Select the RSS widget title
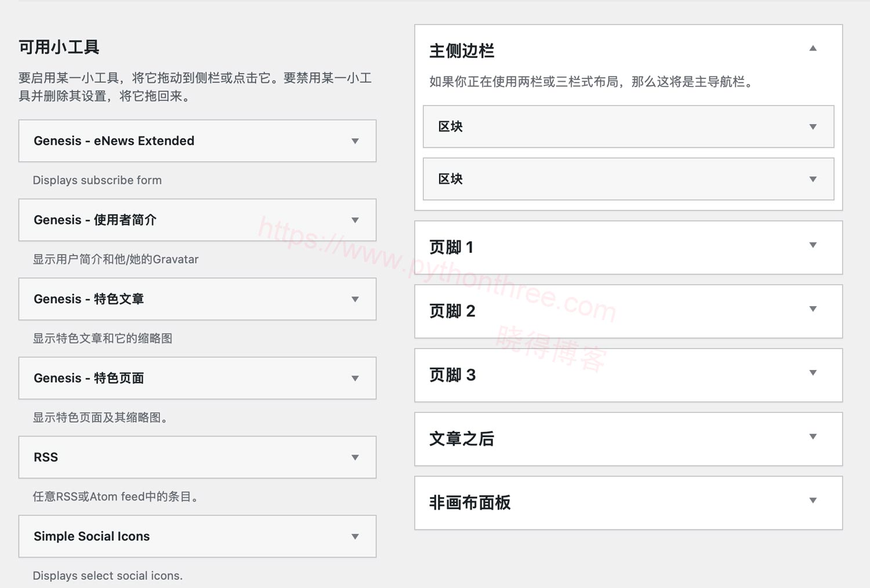870x588 pixels. tap(46, 458)
